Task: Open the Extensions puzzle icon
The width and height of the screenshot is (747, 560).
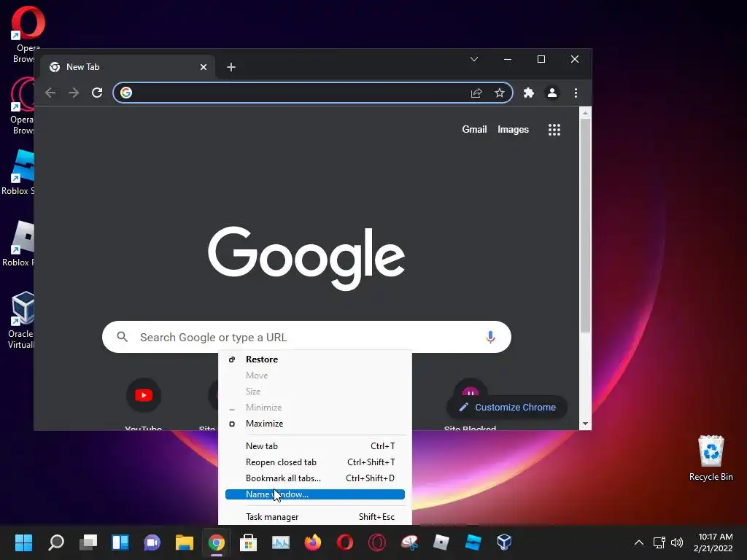Action: pos(529,93)
